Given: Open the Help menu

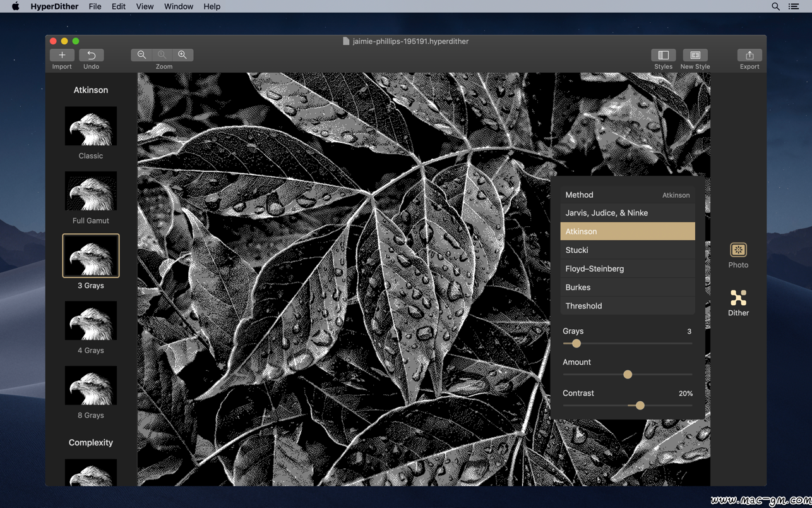Looking at the screenshot, I should coord(212,6).
